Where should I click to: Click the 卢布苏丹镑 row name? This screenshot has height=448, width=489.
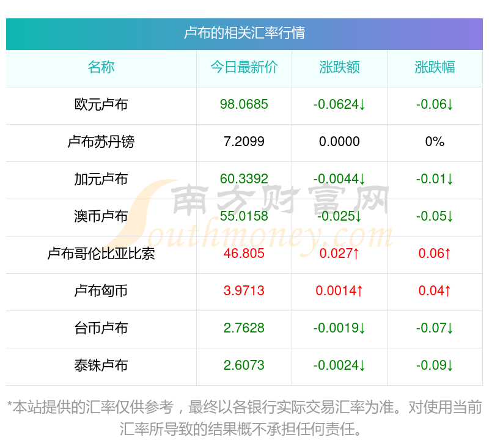tap(101, 142)
